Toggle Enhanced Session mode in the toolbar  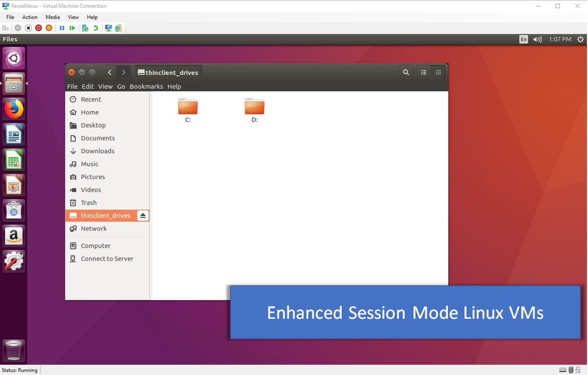(x=109, y=28)
